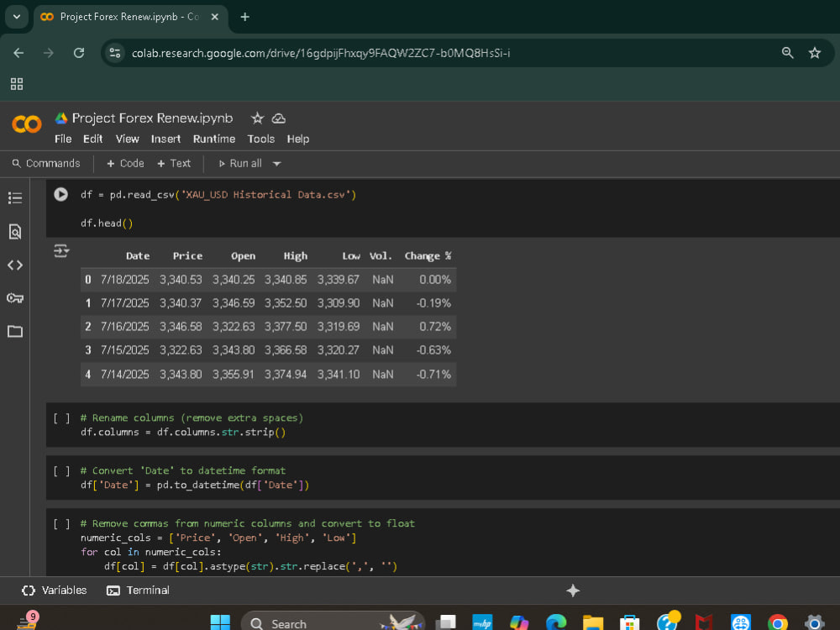Open Copilot app from taskbar

(x=519, y=622)
